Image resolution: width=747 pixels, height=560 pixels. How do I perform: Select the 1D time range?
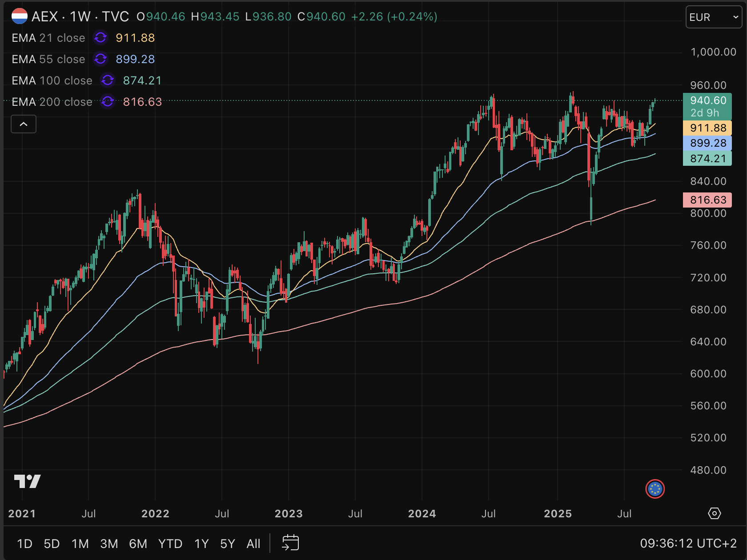coord(24,544)
